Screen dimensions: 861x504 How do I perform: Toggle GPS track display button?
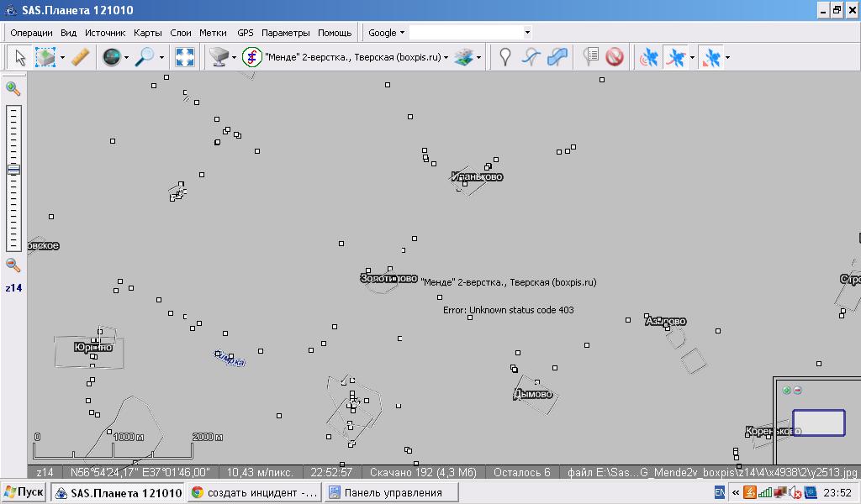click(675, 57)
